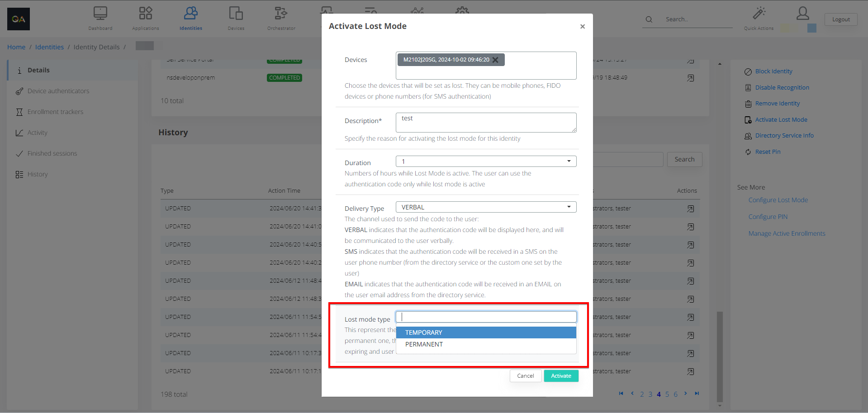Open the Dashboard monitor icon
The image size is (868, 413).
coord(100,14)
